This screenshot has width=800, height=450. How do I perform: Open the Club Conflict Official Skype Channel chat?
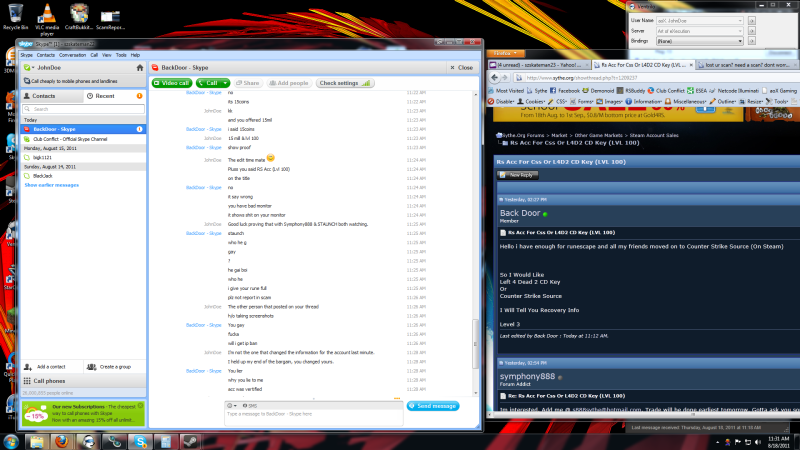click(x=83, y=139)
